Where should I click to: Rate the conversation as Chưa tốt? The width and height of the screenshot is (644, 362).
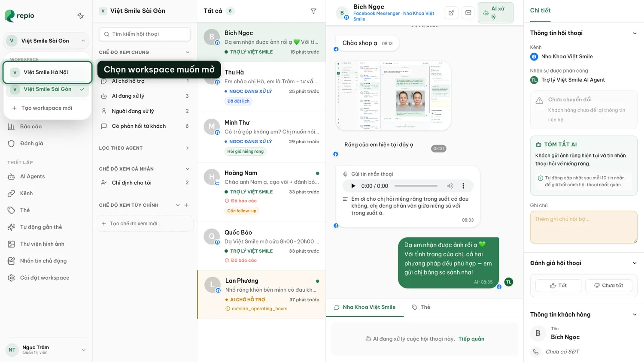608,286
